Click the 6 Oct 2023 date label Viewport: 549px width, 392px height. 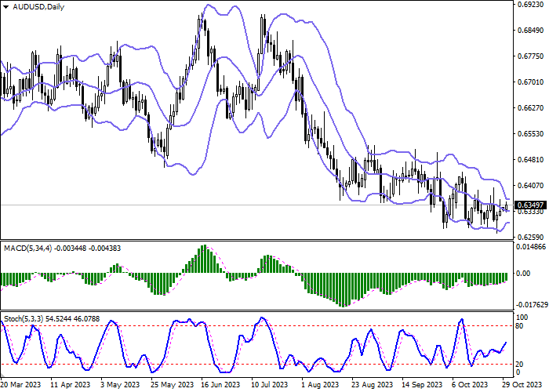tap(471, 385)
